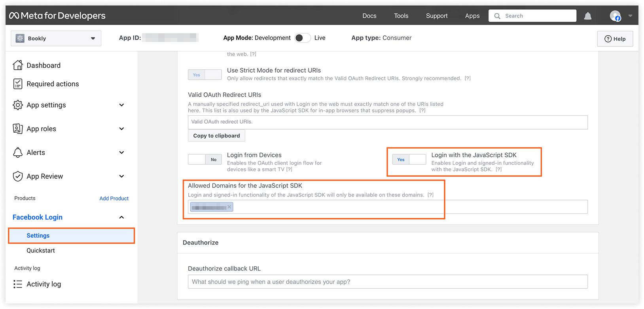Select Settings under Facebook Login

[71, 235]
